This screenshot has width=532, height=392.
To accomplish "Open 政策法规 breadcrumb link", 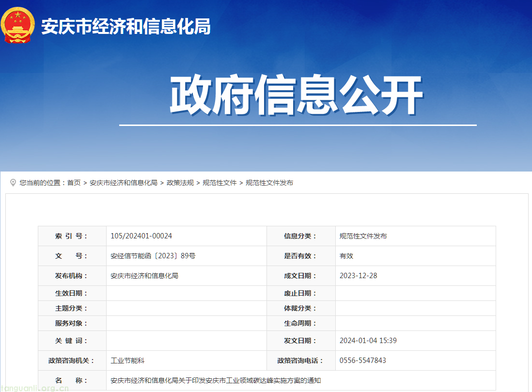I will pyautogui.click(x=180, y=183).
